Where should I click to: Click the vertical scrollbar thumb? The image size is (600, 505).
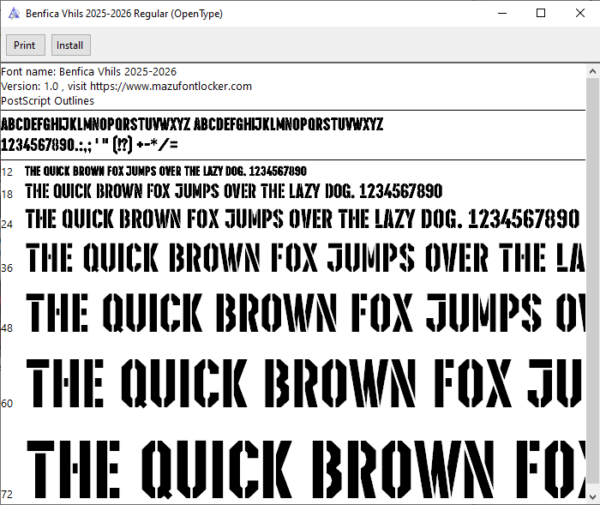pyautogui.click(x=592, y=282)
